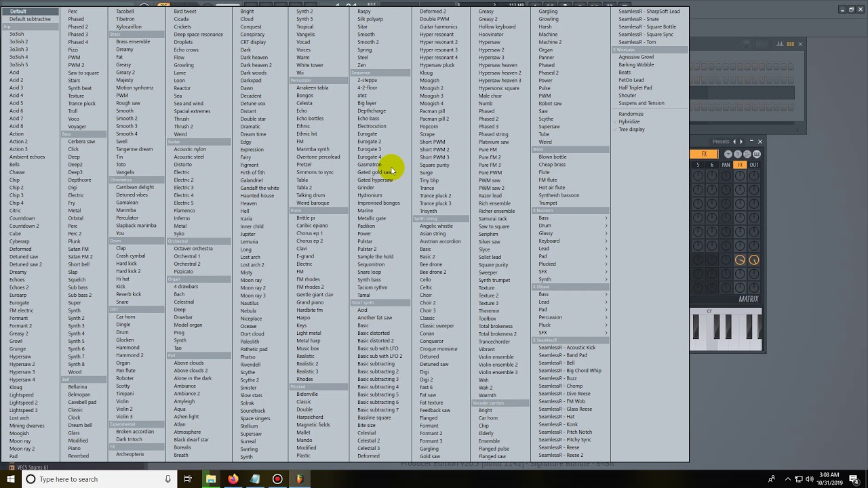Select the Octaver orchestra preset
The image size is (868, 488).
(x=193, y=249)
